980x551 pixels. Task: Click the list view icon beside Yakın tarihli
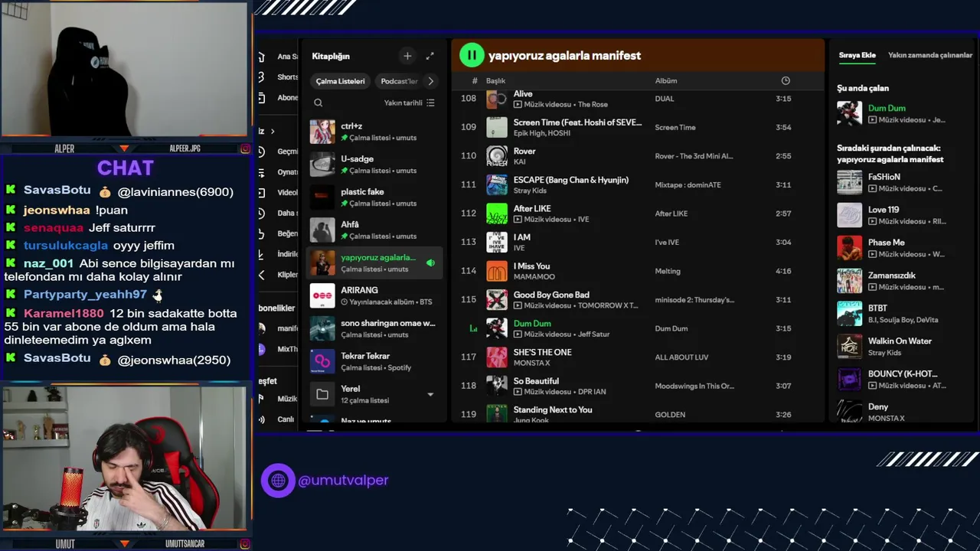(x=430, y=103)
